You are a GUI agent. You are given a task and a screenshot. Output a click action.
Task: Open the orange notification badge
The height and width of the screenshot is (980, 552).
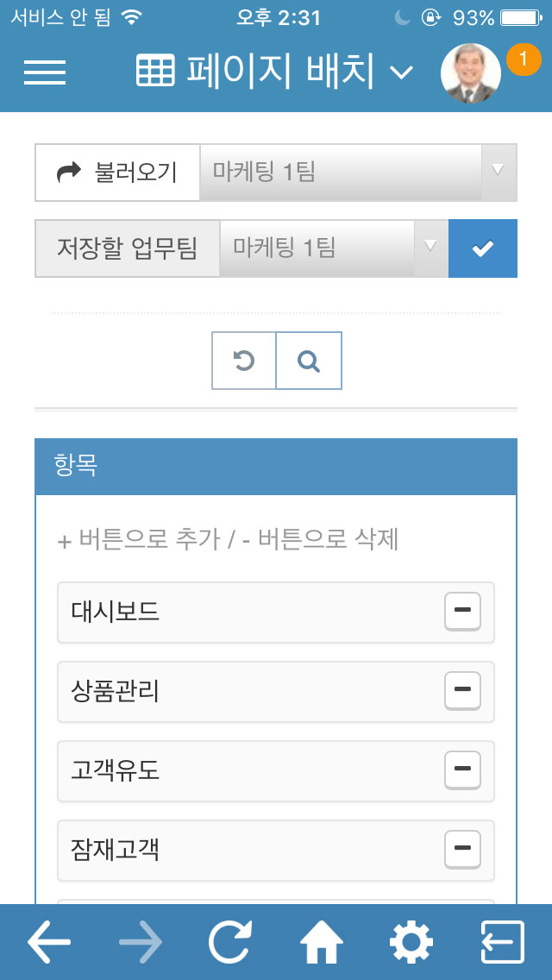click(x=524, y=60)
